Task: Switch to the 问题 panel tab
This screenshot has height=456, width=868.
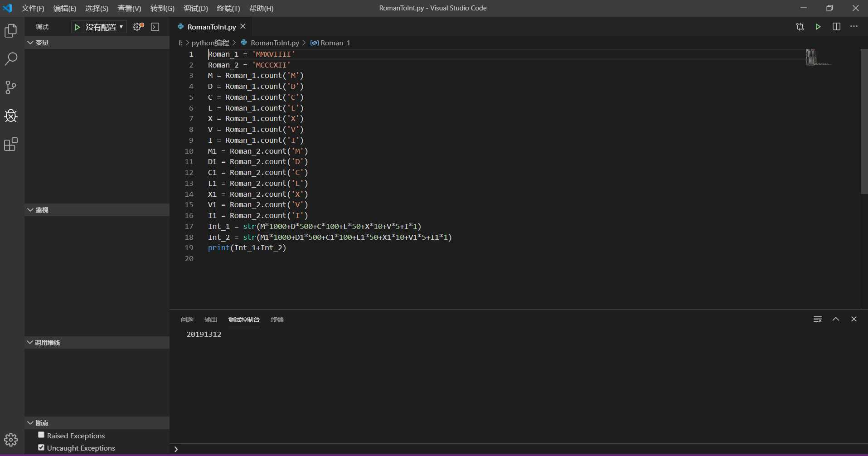Action: (x=187, y=320)
